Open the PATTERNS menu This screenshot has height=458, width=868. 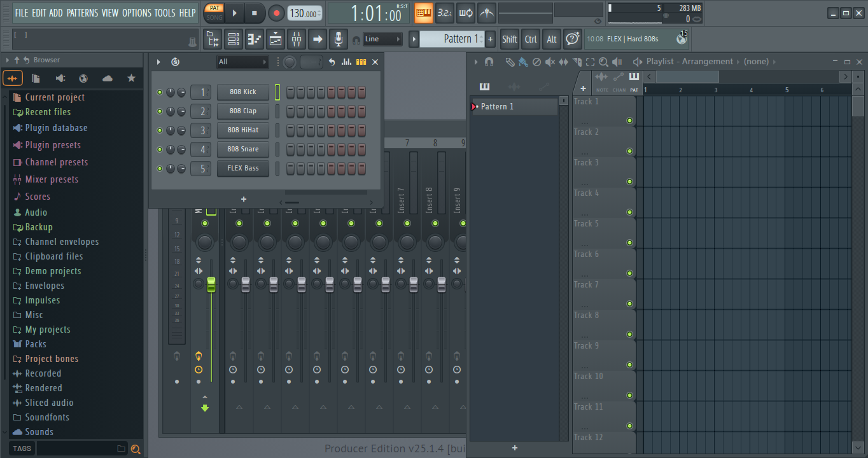coord(82,13)
